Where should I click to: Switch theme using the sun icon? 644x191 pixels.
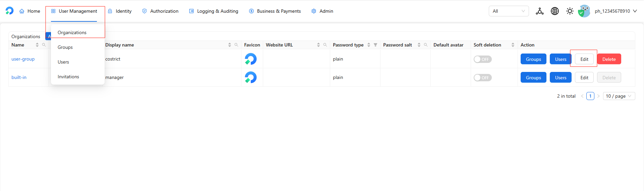pyautogui.click(x=570, y=11)
